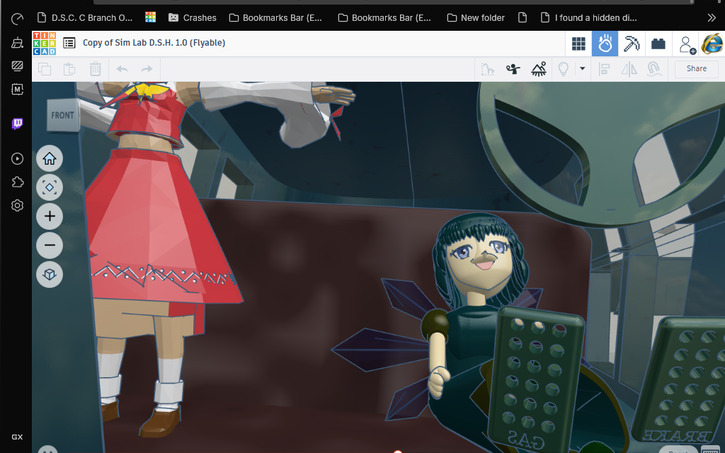Viewport: 725px width, 453px height.
Task: Click the design title Copy of Sim Lab D.S.H.
Action: point(154,43)
